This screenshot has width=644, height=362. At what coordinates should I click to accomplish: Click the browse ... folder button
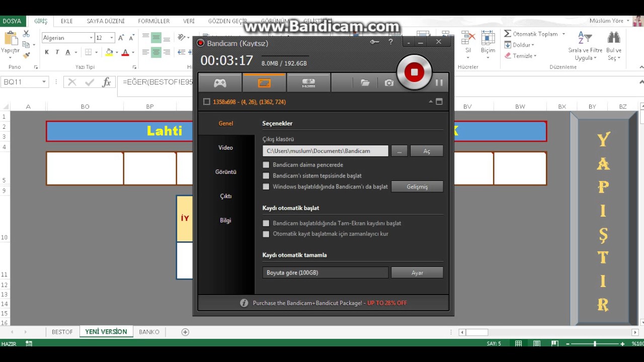[x=399, y=151]
